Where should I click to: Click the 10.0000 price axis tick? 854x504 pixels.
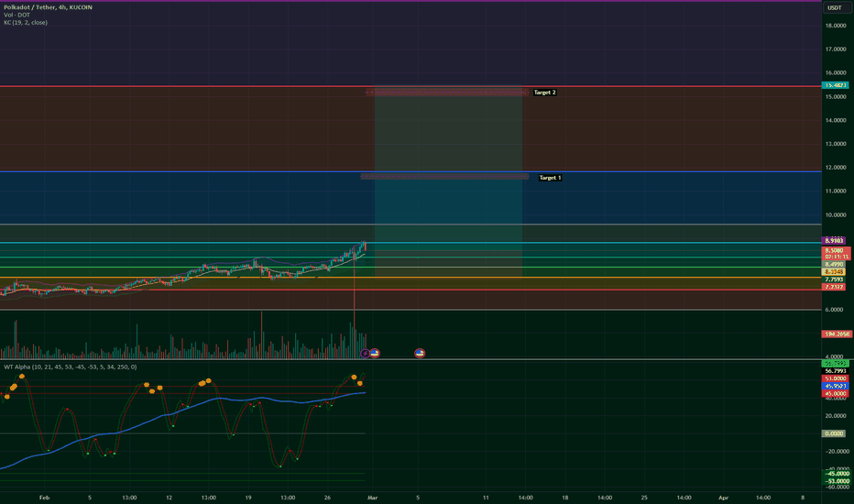(836, 214)
